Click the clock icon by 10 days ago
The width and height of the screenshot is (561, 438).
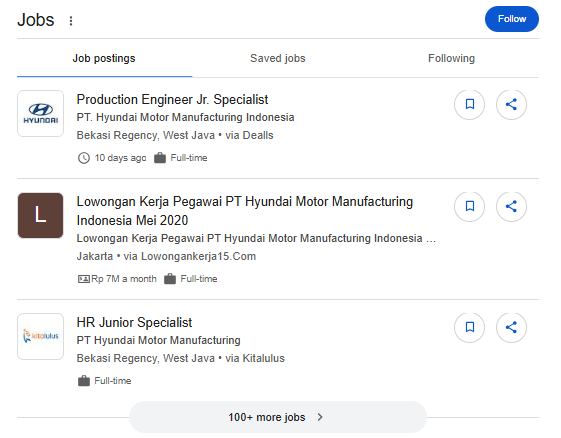(84, 158)
